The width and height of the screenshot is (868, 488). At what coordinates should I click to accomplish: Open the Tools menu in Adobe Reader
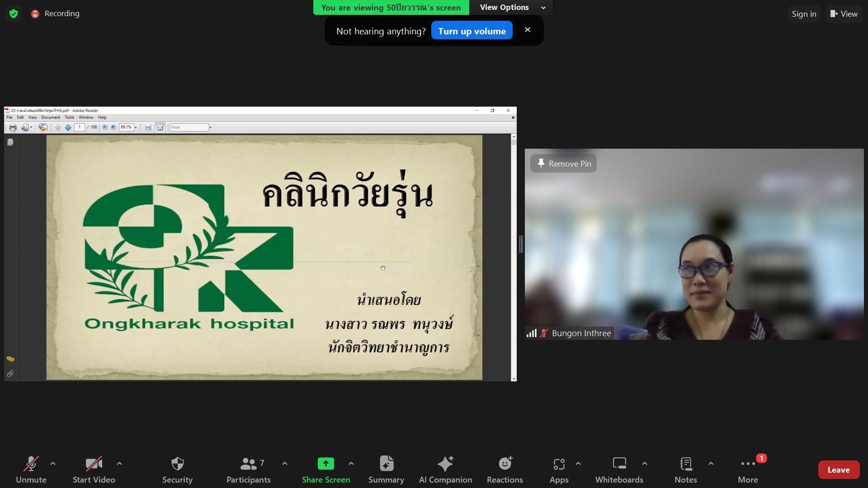69,117
